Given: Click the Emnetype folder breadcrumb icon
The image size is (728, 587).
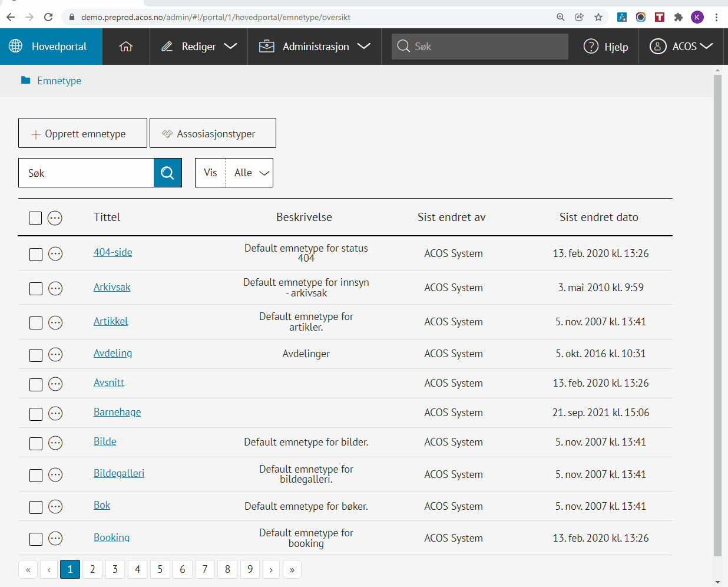Looking at the screenshot, I should 25,81.
